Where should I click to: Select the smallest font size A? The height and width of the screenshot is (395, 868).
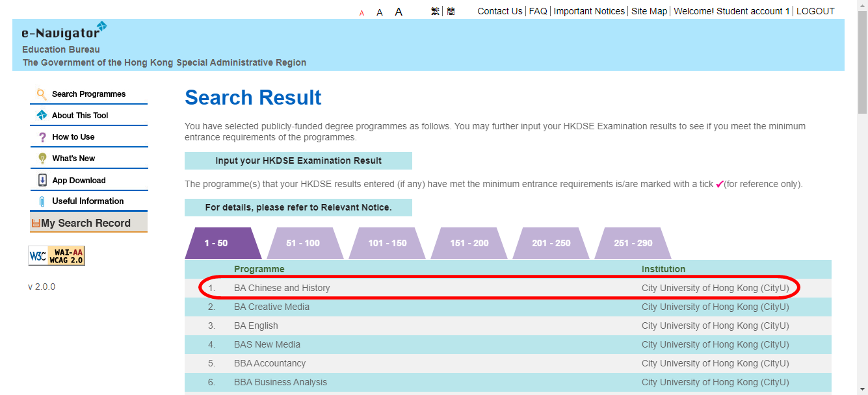coord(362,13)
